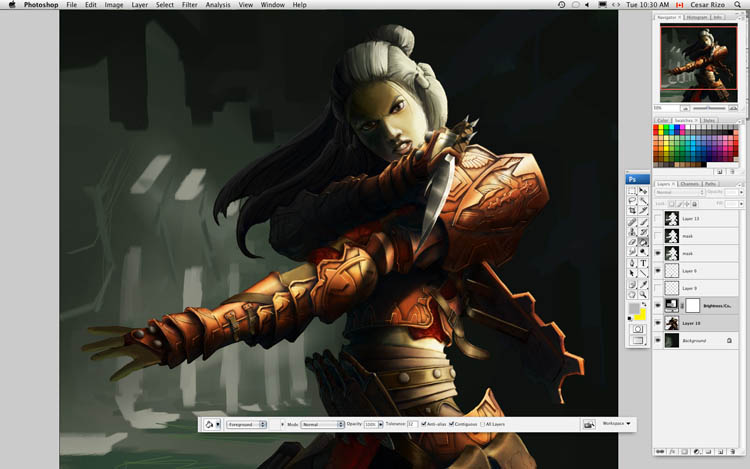Swap foreground and background colors

[644, 304]
